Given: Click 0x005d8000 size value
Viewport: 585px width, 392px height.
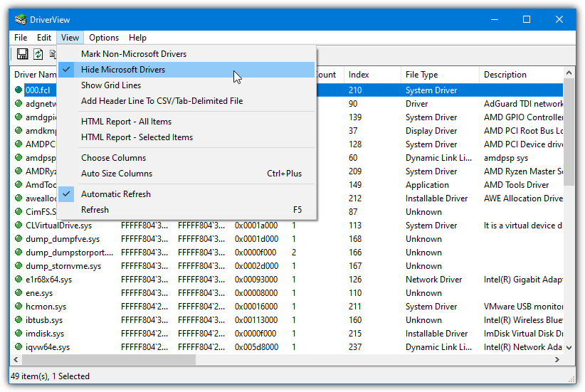Looking at the screenshot, I should tap(256, 347).
